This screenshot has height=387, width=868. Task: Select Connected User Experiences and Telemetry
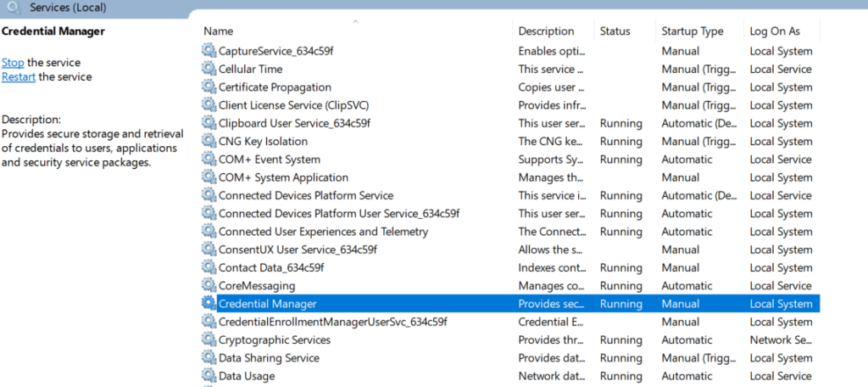coord(323,231)
